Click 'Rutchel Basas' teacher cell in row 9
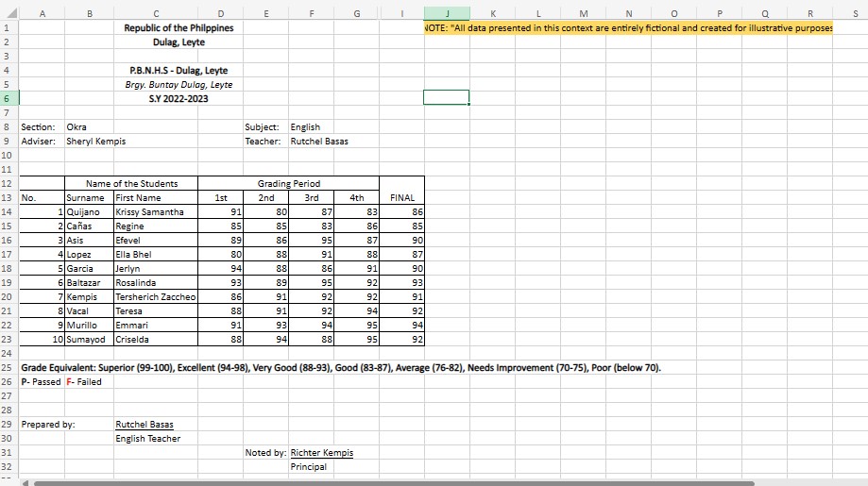The height and width of the screenshot is (486, 868). [319, 141]
